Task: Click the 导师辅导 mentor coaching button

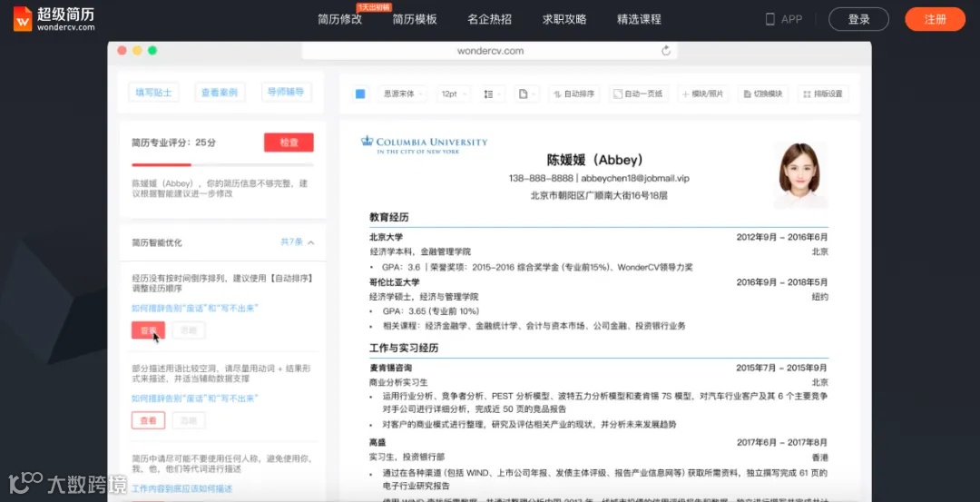Action: 286,92
